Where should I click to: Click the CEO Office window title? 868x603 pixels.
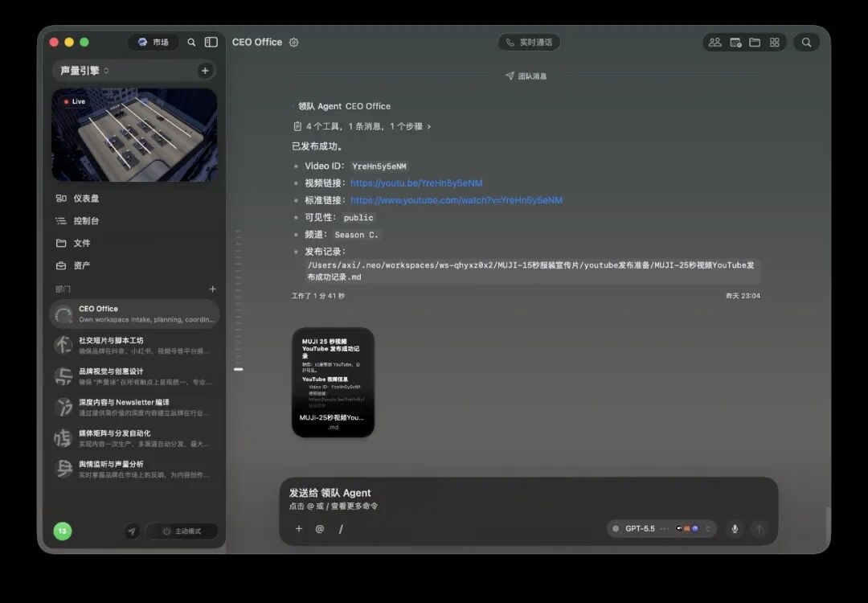(257, 42)
